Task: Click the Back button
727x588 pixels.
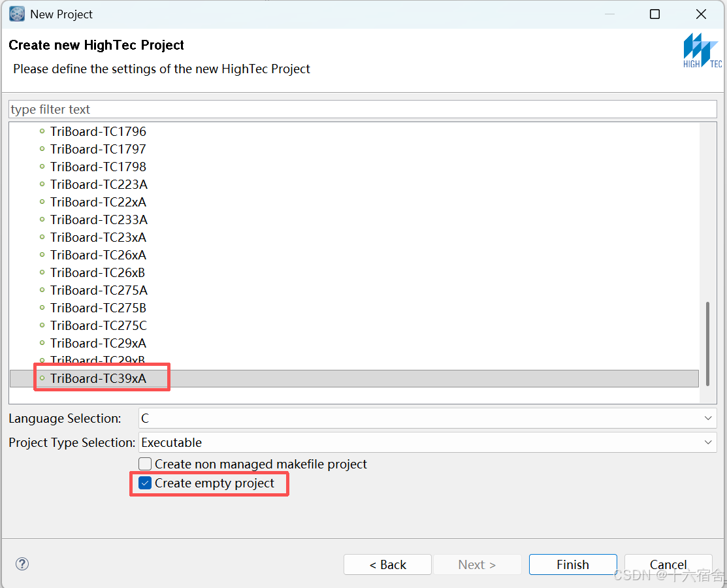Action: 387,564
